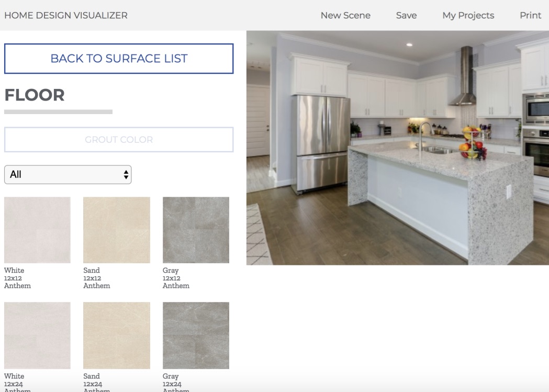Viewport: 549px width, 392px height.
Task: Start a New Scene
Action: coord(345,16)
